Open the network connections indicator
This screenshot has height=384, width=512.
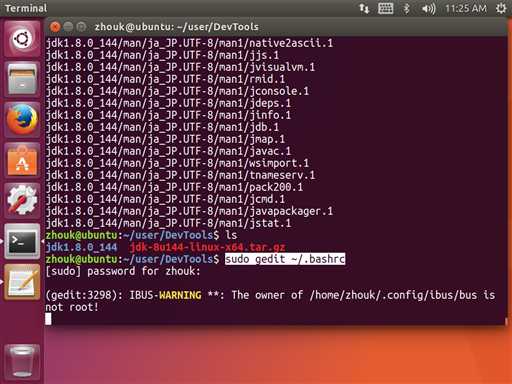tap(364, 8)
